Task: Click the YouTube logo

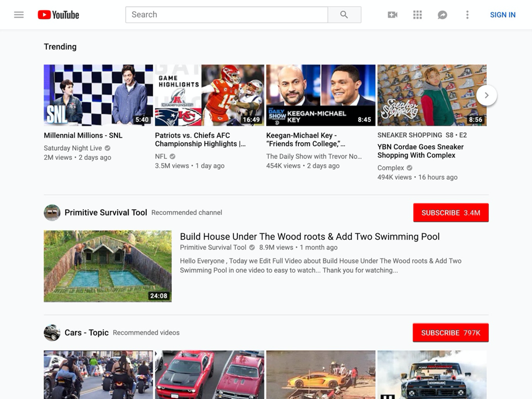Action: point(58,15)
